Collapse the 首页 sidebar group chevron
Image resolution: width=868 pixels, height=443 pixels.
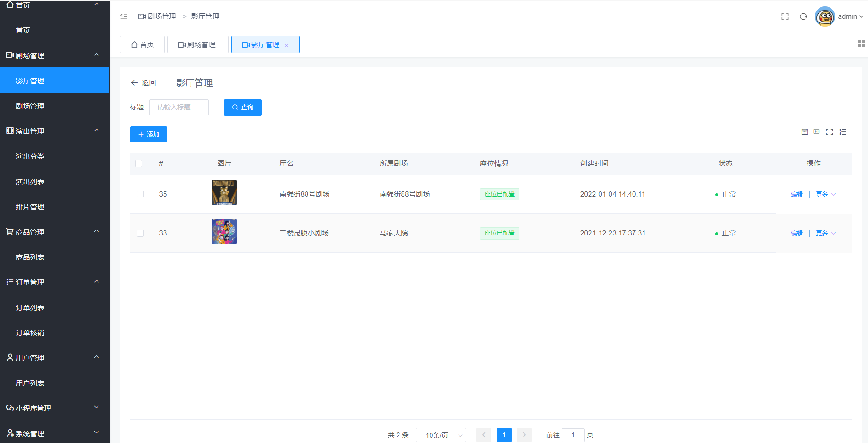point(97,5)
